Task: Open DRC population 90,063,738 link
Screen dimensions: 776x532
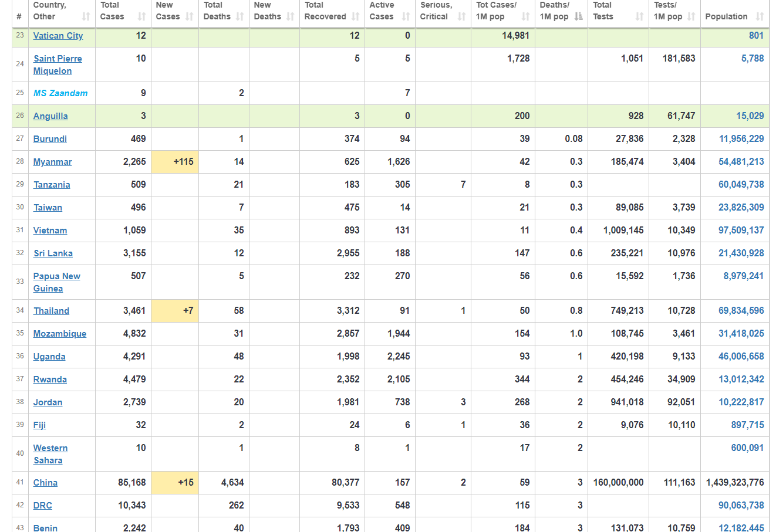Action: tap(741, 506)
